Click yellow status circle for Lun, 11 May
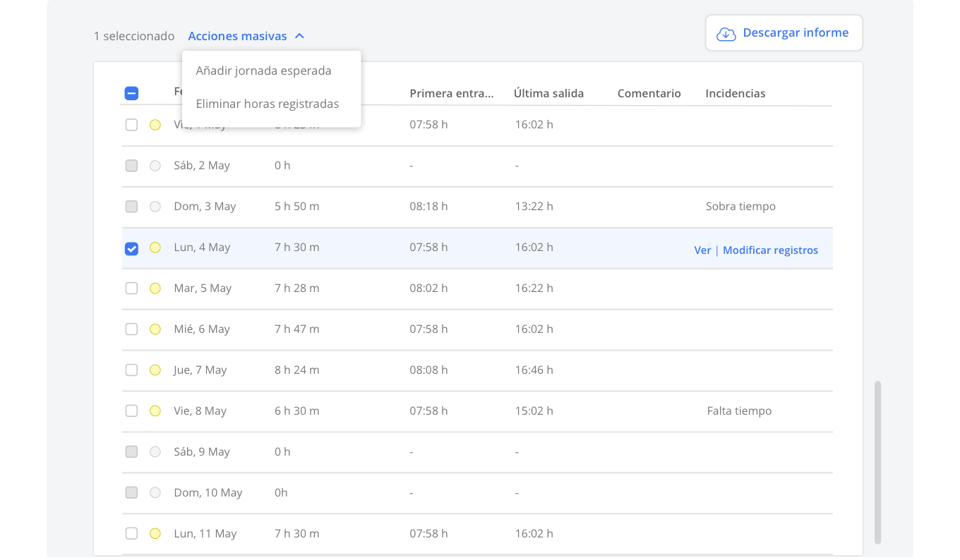960x560 pixels. (155, 534)
